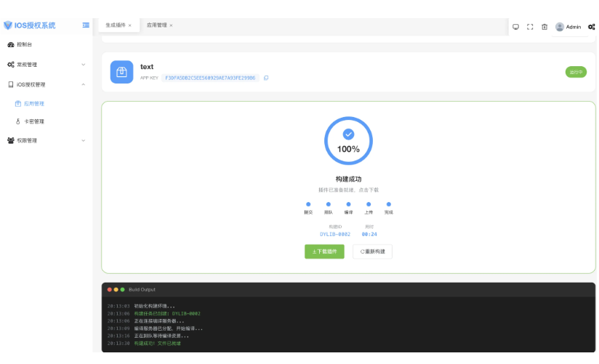This screenshot has width=599, height=364.
Task: Open the settings gears icon at top right
Action: coord(592,27)
